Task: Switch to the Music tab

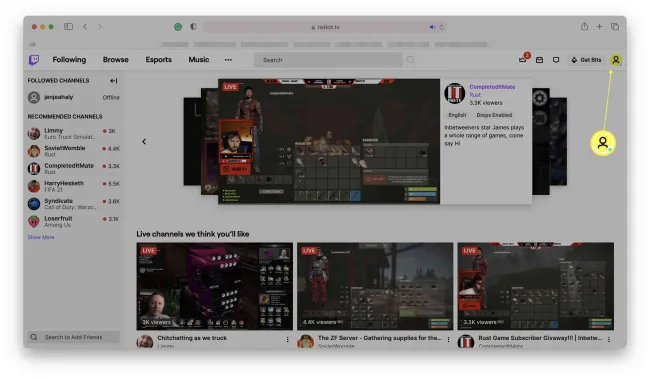Action: (x=199, y=60)
